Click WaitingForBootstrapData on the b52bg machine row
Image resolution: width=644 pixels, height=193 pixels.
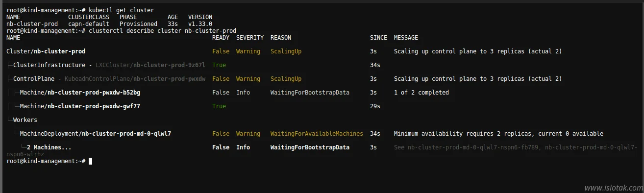pos(310,92)
